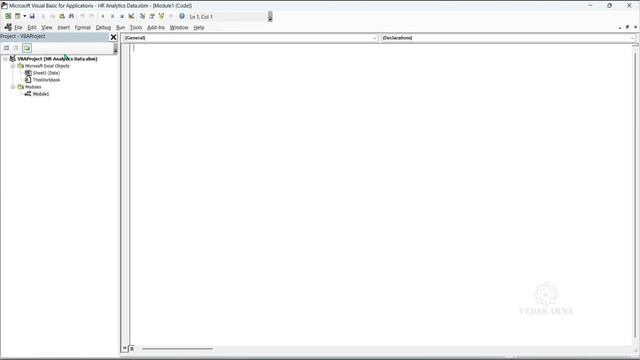640x360 pixels.
Task: Open the Insert object dropdown arrow
Action: (24, 16)
